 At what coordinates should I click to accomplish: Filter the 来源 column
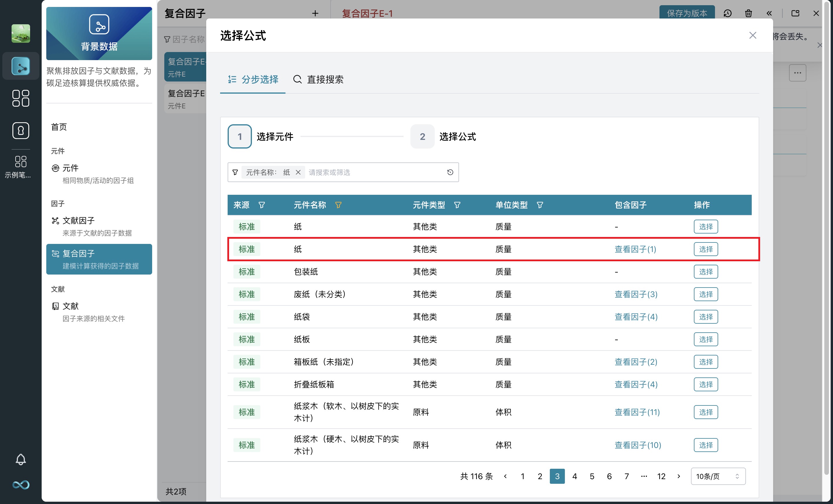click(262, 205)
